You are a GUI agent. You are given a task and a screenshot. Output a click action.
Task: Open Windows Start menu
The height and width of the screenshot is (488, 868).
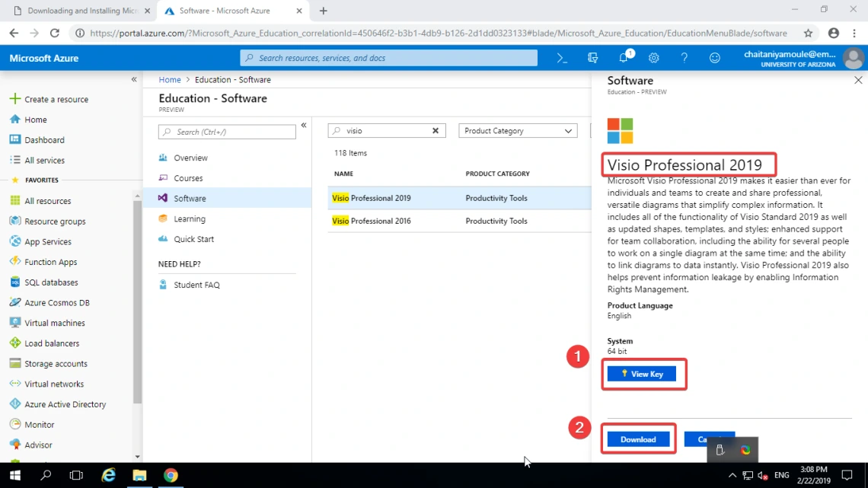pyautogui.click(x=15, y=475)
